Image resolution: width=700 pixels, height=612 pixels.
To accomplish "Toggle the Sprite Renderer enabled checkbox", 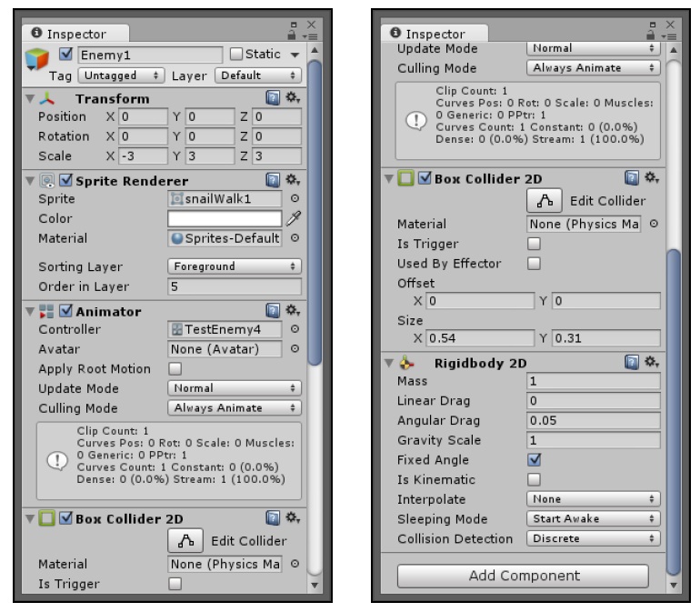I will coord(65,180).
